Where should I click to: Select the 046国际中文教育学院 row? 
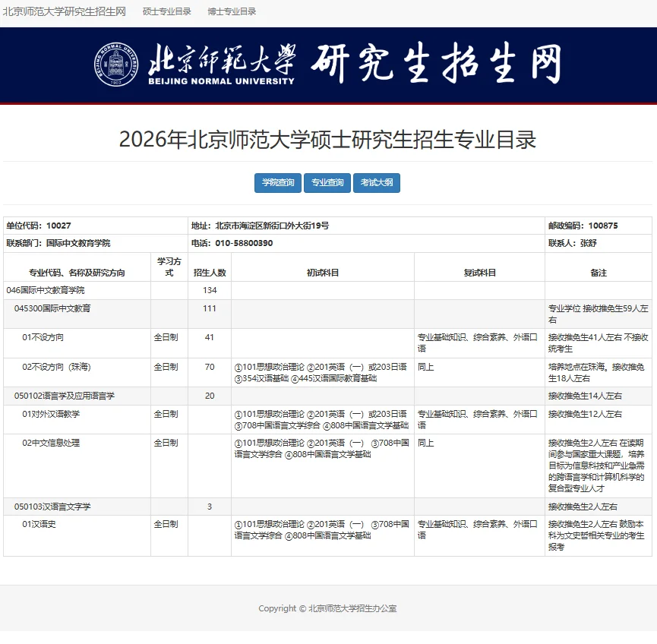point(327,290)
